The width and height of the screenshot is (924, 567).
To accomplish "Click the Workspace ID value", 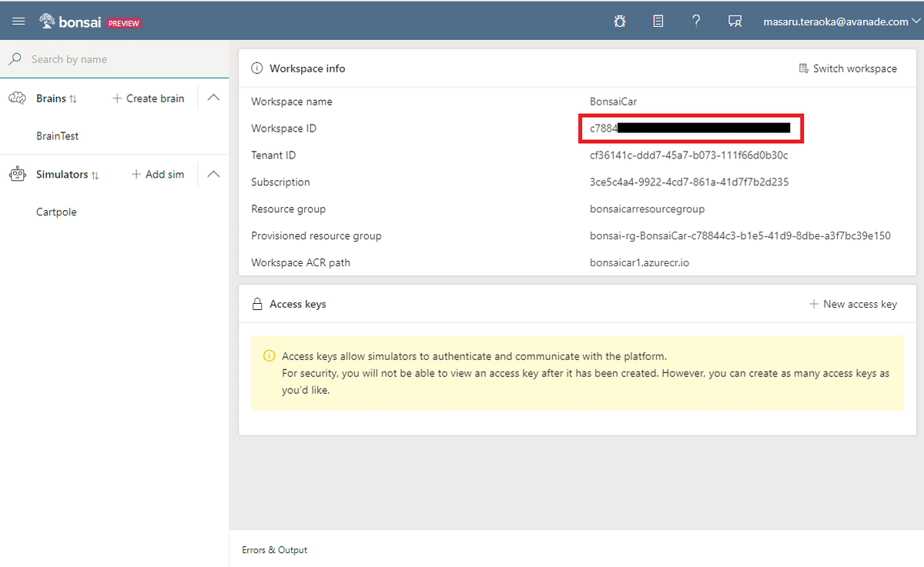I will (x=690, y=128).
